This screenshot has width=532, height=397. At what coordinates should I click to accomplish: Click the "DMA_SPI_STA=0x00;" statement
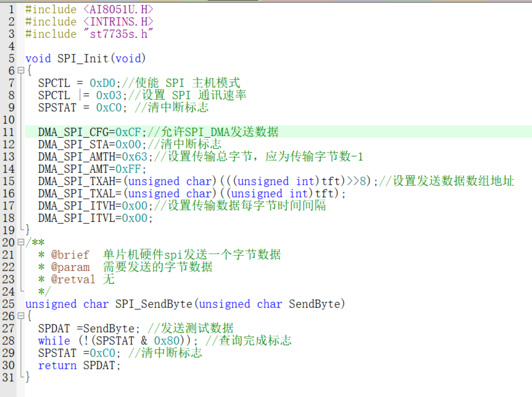click(x=92, y=144)
